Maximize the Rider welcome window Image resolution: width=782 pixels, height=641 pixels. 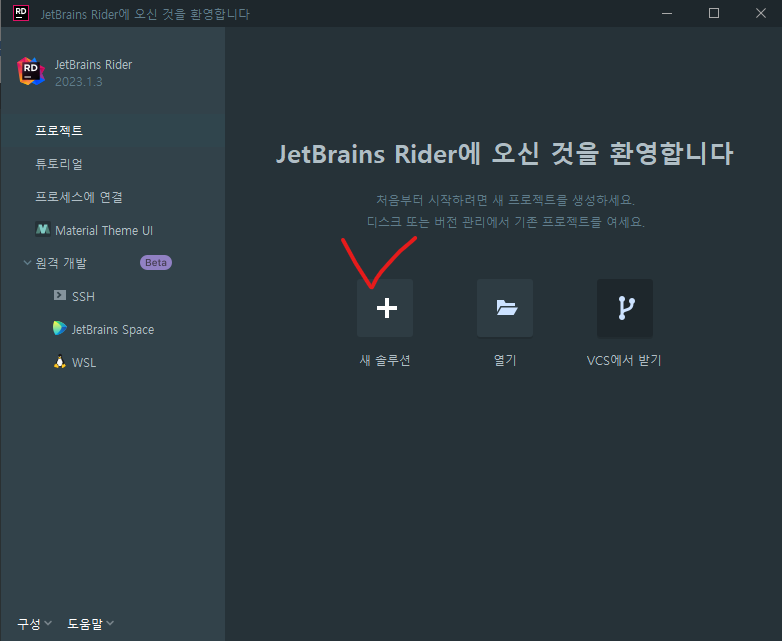point(714,13)
